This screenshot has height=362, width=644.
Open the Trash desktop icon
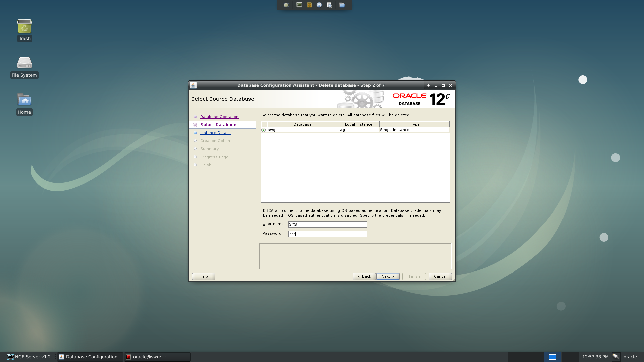point(24,30)
